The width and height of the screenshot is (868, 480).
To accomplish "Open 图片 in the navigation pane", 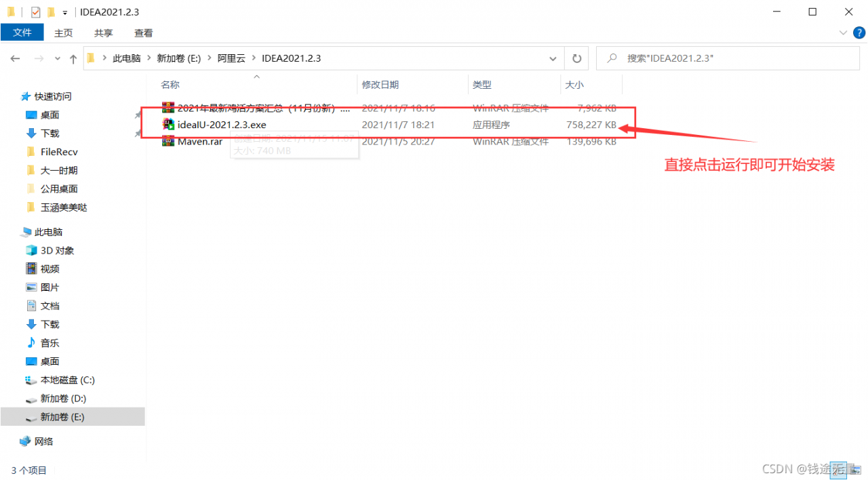I will pos(50,287).
